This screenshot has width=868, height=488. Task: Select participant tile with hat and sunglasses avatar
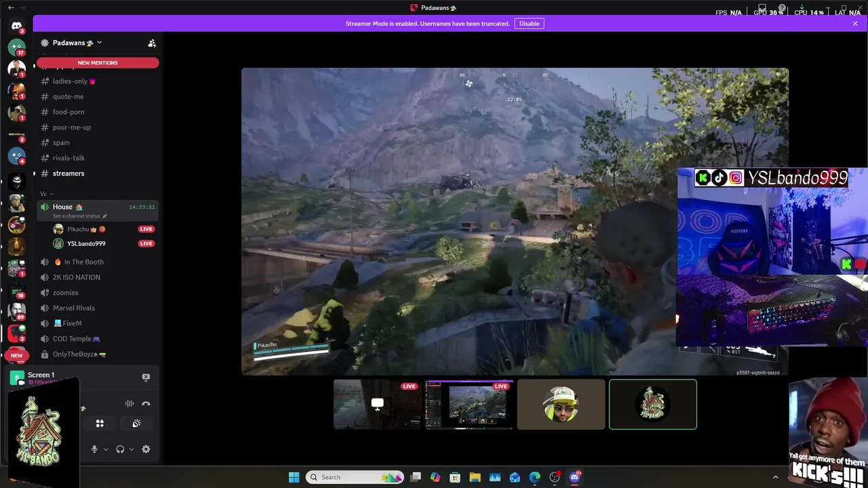point(561,404)
